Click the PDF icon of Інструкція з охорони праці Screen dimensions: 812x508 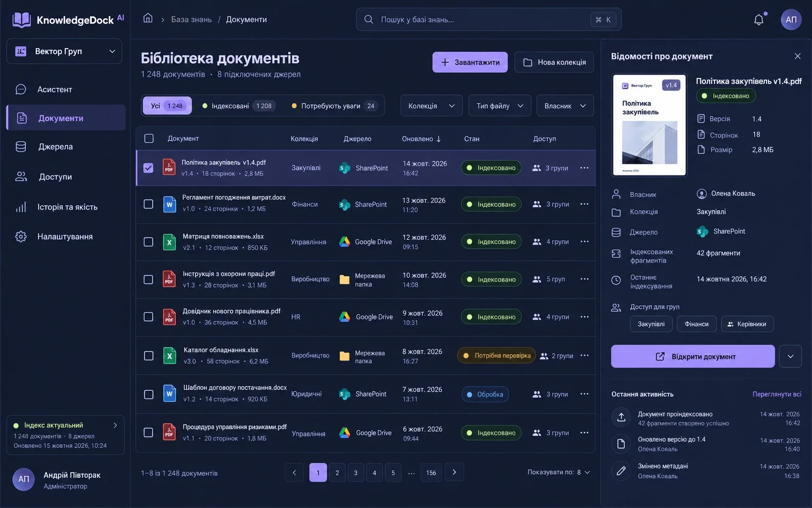coord(169,279)
